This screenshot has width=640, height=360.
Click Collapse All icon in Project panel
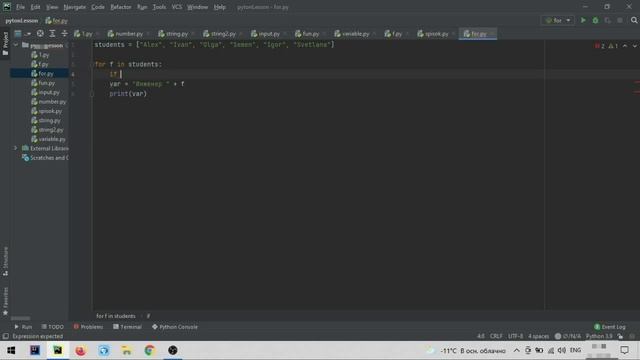pyautogui.click(x=64, y=34)
